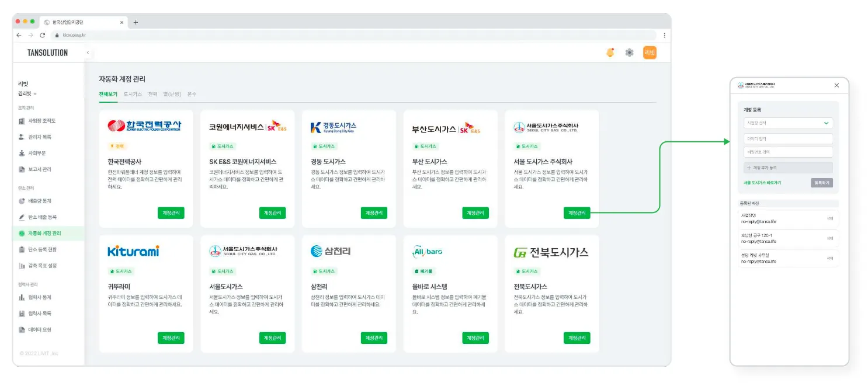Switch to the 전력 filter tab

[152, 94]
